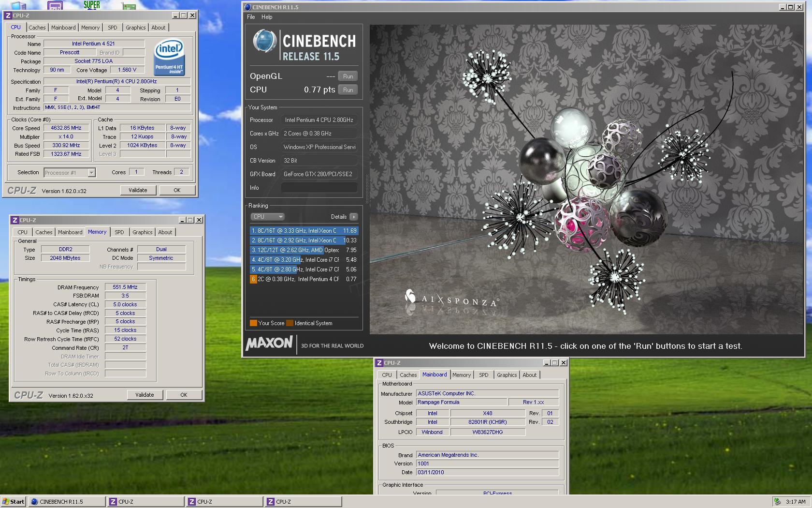Open About tab in the Mainboard CPU-Z window
The height and width of the screenshot is (508, 812).
[x=530, y=375]
